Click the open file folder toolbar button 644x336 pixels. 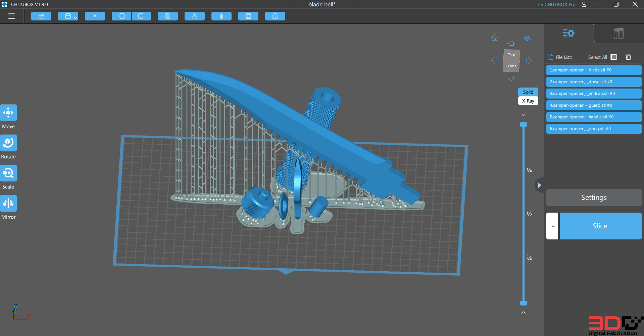[x=41, y=16]
